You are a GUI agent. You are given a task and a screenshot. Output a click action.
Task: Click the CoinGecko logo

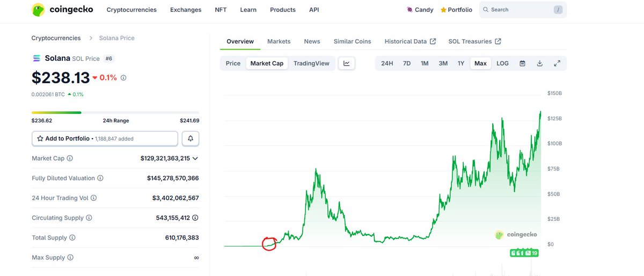tap(61, 10)
